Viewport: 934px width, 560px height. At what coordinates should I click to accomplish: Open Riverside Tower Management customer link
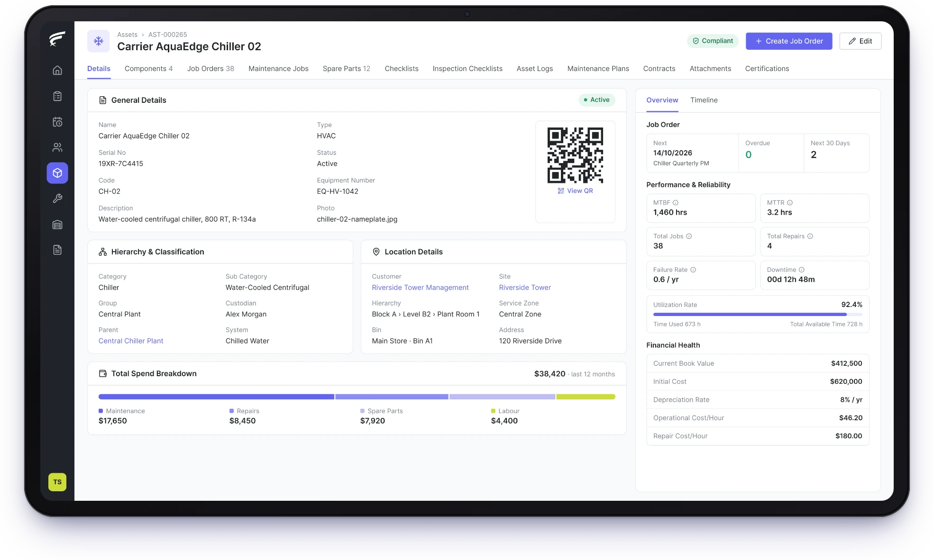click(x=420, y=288)
